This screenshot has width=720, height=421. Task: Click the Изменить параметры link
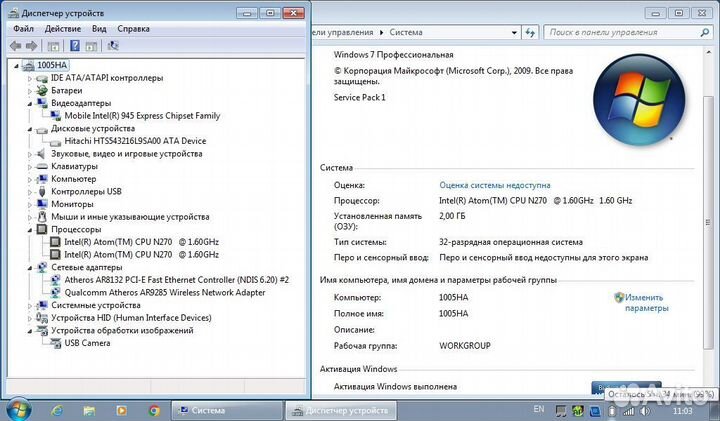tap(646, 303)
